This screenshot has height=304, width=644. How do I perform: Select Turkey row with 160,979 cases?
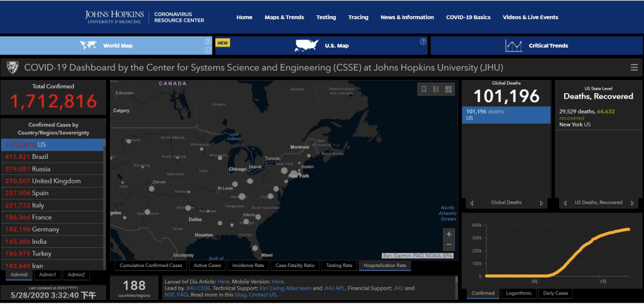[x=52, y=253]
